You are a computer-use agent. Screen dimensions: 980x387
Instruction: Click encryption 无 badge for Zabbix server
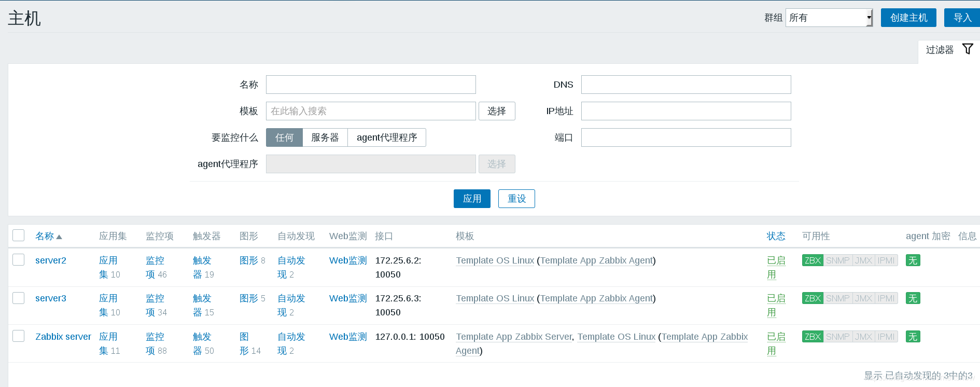tap(913, 337)
